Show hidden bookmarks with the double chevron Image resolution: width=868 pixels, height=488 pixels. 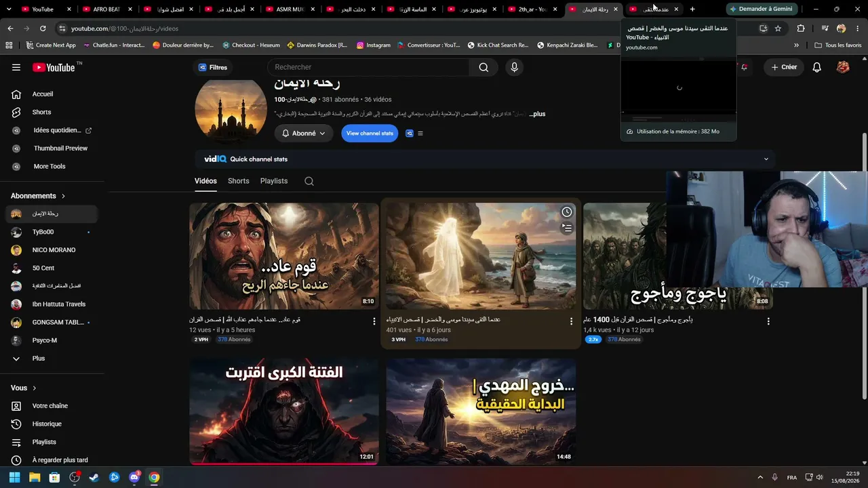[796, 45]
